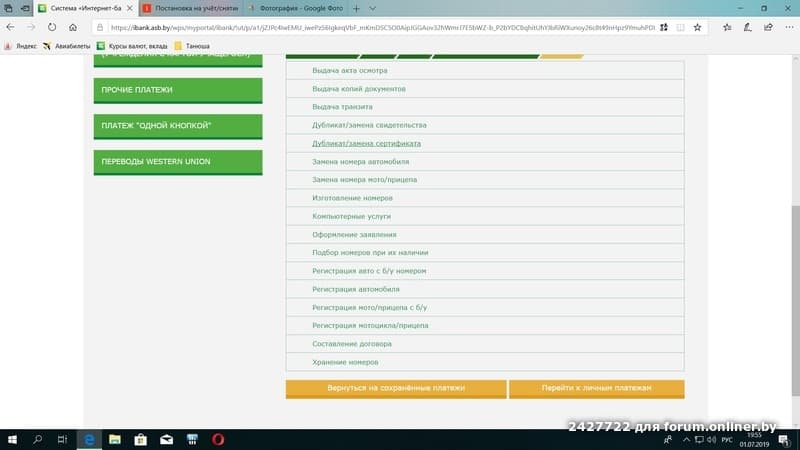This screenshot has height=450, width=800.
Task: Expand tab previews chevron
Action: pos(372,8)
